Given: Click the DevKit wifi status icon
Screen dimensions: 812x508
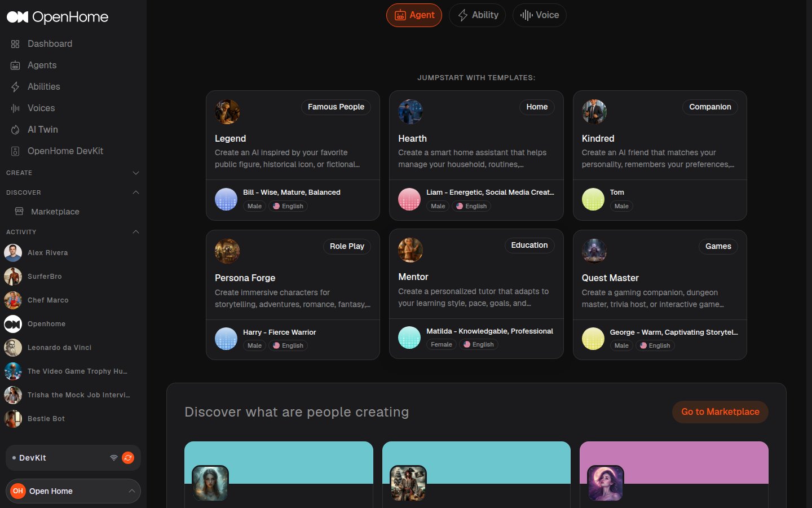Looking at the screenshot, I should (114, 458).
